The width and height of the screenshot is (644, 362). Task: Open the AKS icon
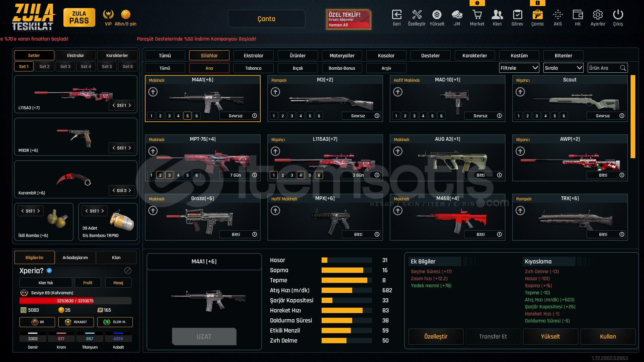point(557,15)
